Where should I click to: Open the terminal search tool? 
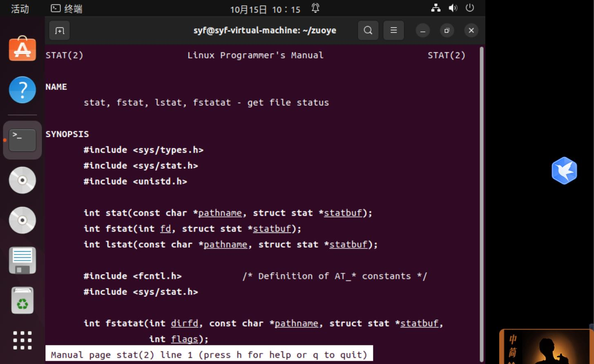[368, 31]
